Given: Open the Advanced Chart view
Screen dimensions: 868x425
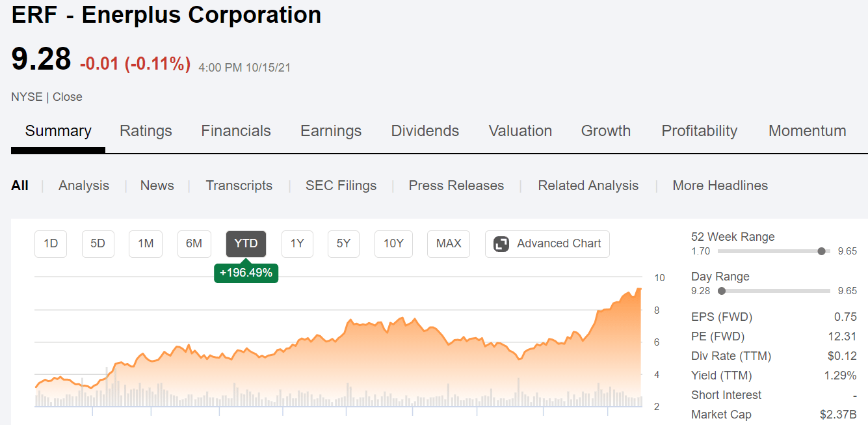Looking at the screenshot, I should (547, 243).
